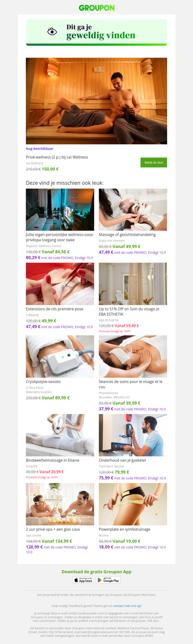Screen dimensions: 193x644
Task: Open 'Powerplate en lymfedrainage' deal title
Action: pos(125,529)
